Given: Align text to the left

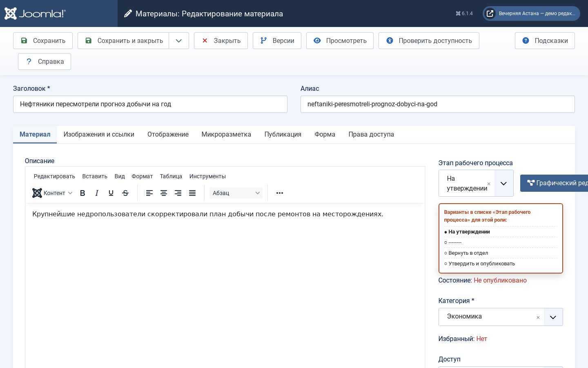Looking at the screenshot, I should click(x=149, y=193).
